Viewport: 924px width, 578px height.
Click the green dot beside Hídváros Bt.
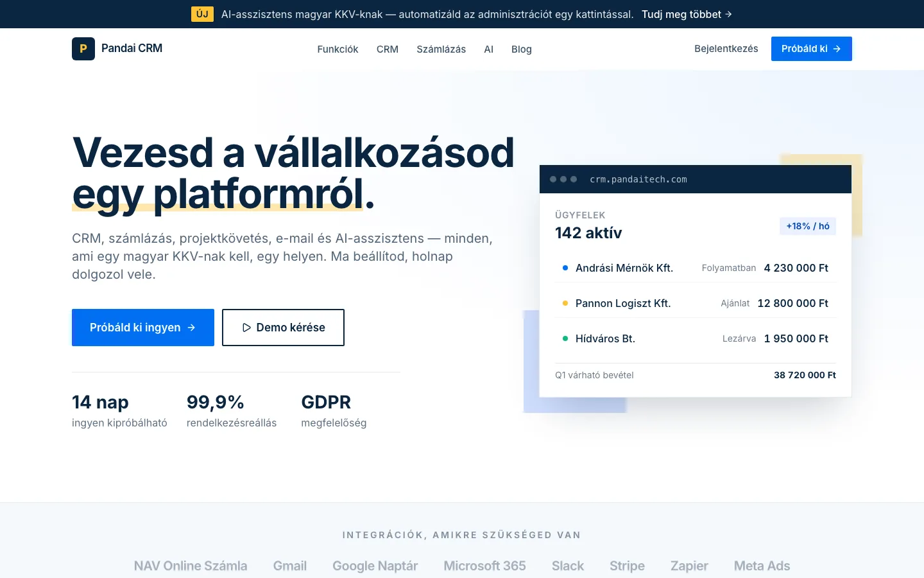point(565,338)
